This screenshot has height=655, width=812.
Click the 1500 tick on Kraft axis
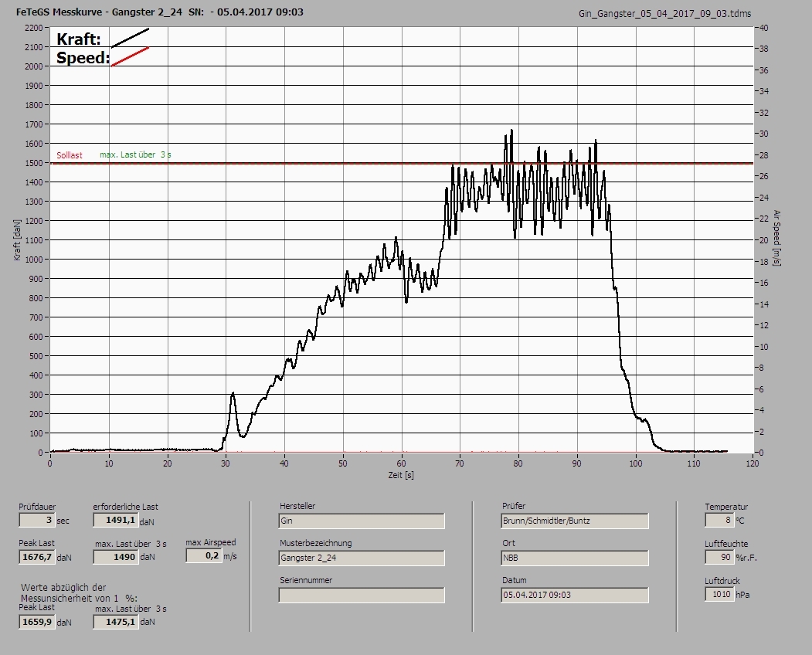[33, 162]
